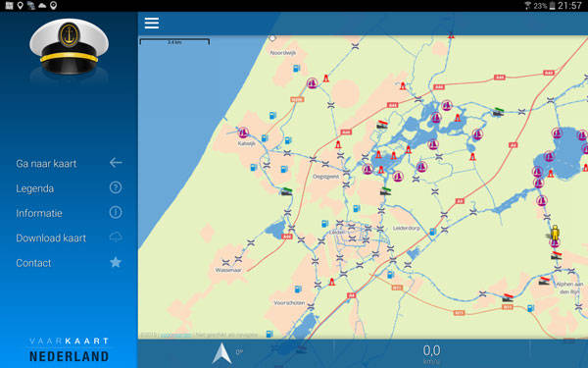Click the star icon next to Contact
588x368 pixels.
(116, 262)
